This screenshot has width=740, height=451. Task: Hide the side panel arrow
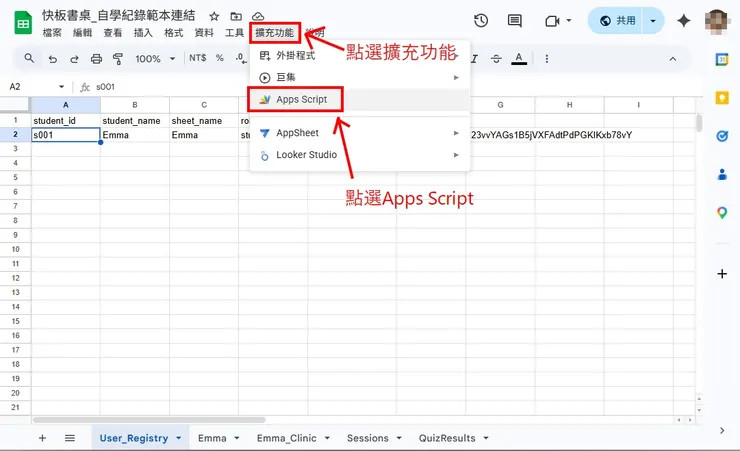coord(722,430)
